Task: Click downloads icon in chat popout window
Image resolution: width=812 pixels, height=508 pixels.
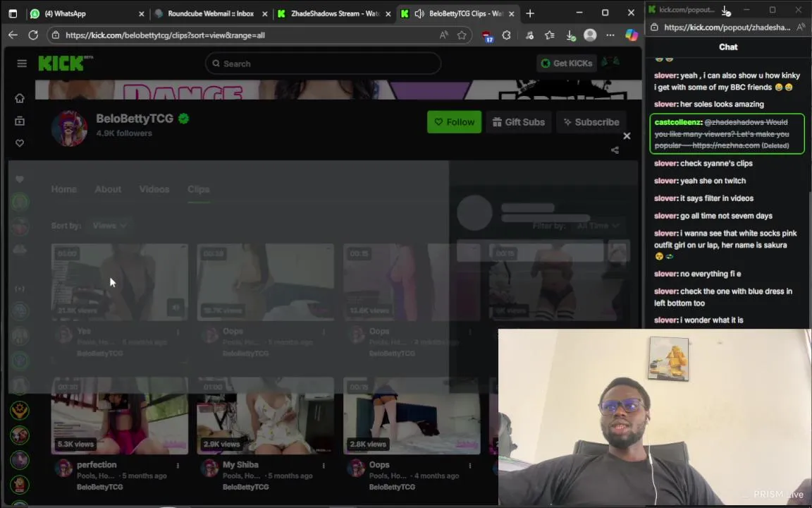Action: [x=726, y=10]
